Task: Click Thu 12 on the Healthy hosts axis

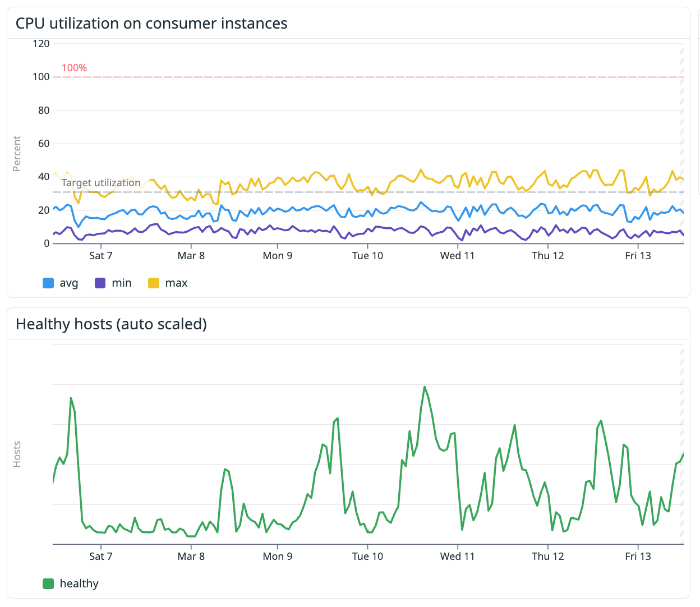Action: [x=548, y=557]
